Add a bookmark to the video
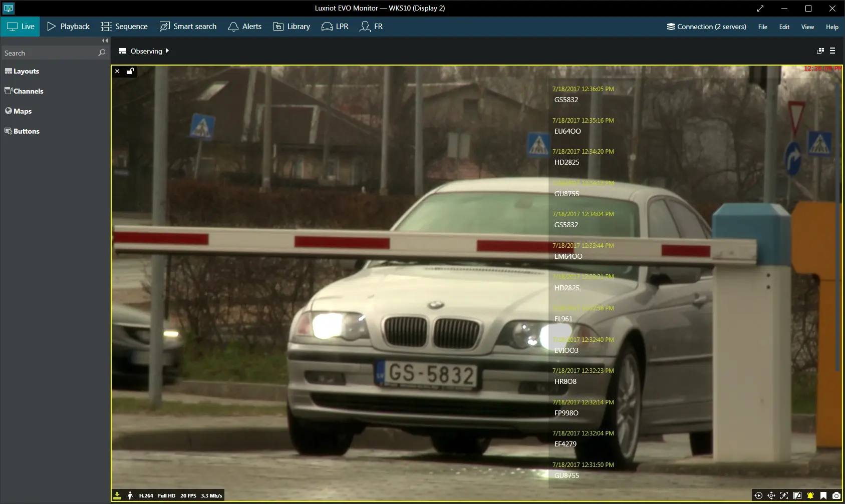Viewport: 845px width, 504px height. (x=823, y=495)
